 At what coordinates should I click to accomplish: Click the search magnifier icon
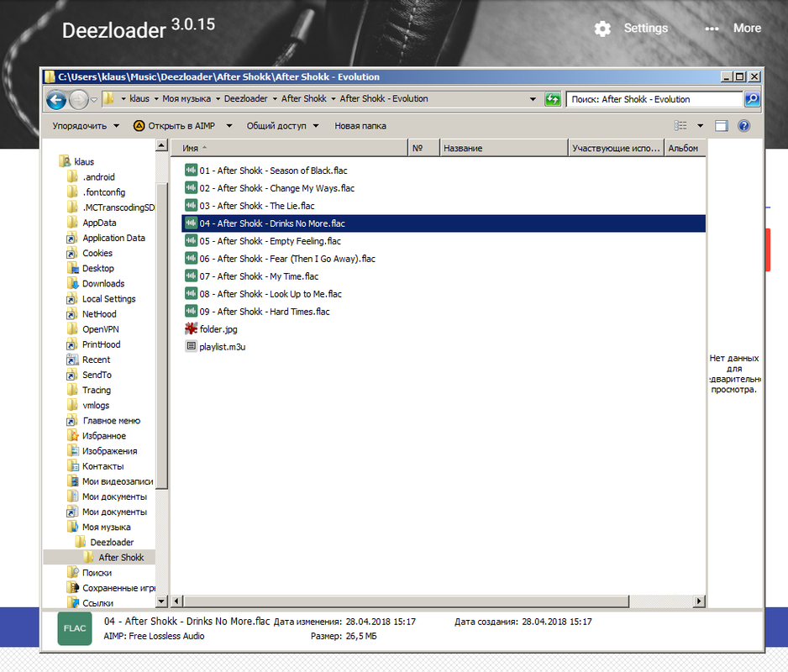[752, 99]
